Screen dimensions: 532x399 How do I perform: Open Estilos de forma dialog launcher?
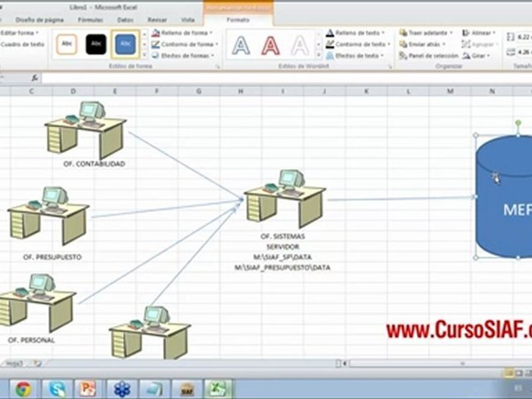pos(217,67)
